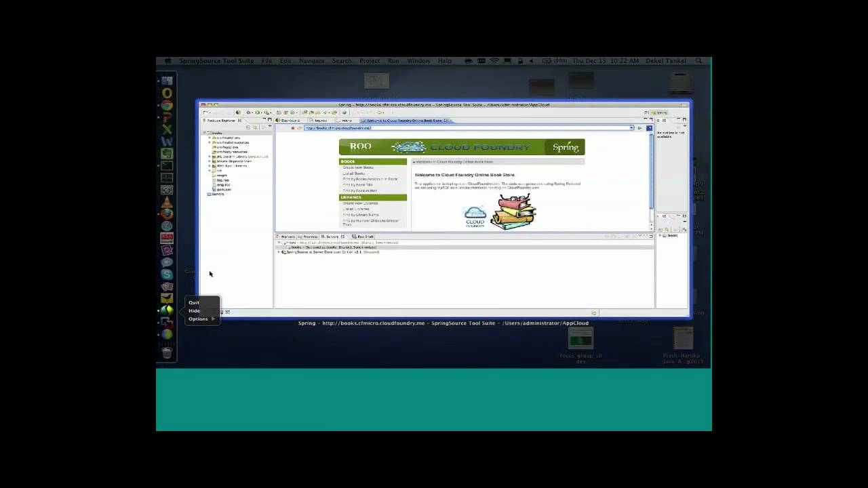Open the Navigate menu
This screenshot has width=868, height=488.
tap(312, 61)
